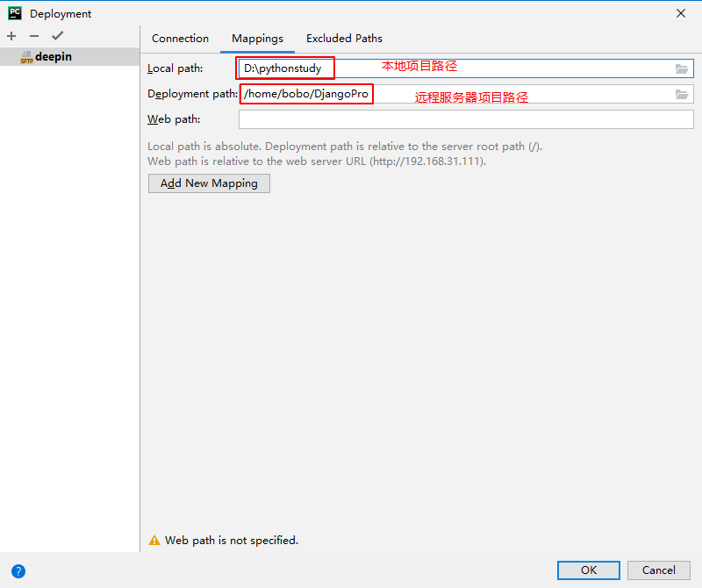Switch to the Connection tab
The height and width of the screenshot is (588, 702).
180,39
